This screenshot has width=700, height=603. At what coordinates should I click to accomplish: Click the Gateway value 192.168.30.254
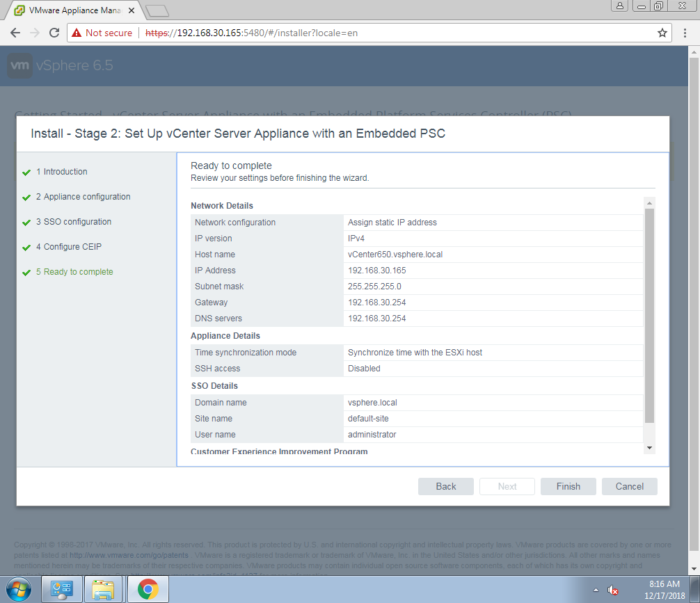point(376,303)
